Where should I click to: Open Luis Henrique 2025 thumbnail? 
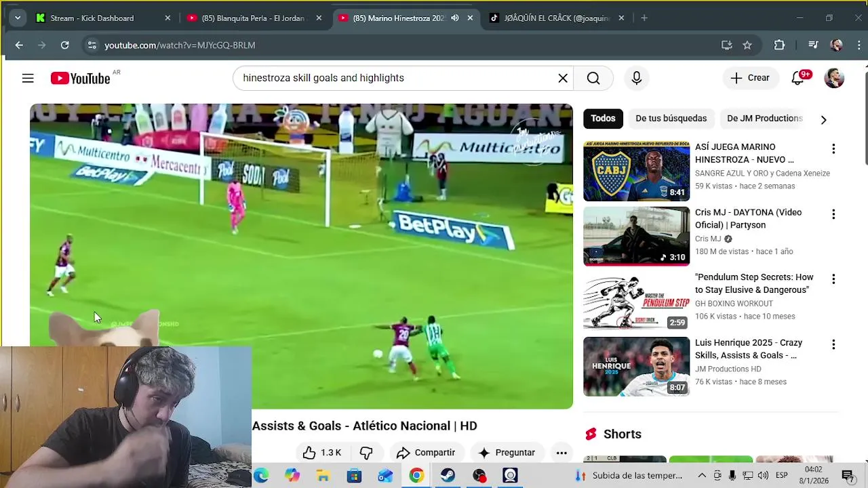636,367
